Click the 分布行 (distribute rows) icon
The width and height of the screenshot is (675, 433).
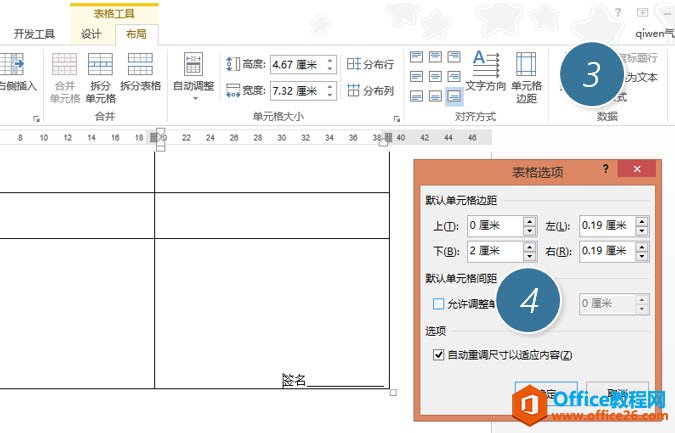click(370, 64)
